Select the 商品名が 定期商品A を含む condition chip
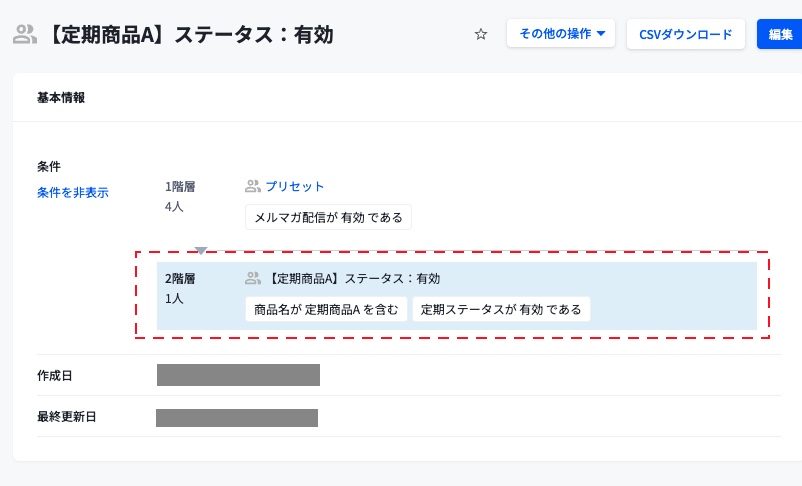802x486 pixels. click(x=326, y=310)
